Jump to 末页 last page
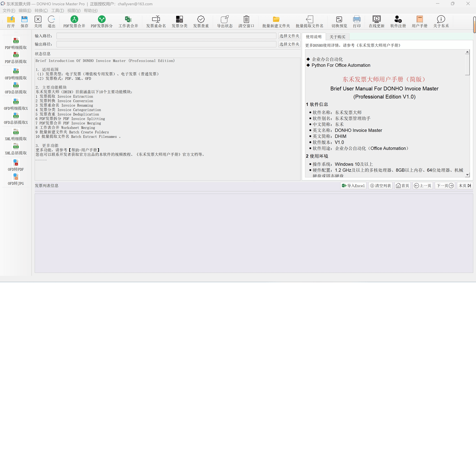 click(465, 186)
